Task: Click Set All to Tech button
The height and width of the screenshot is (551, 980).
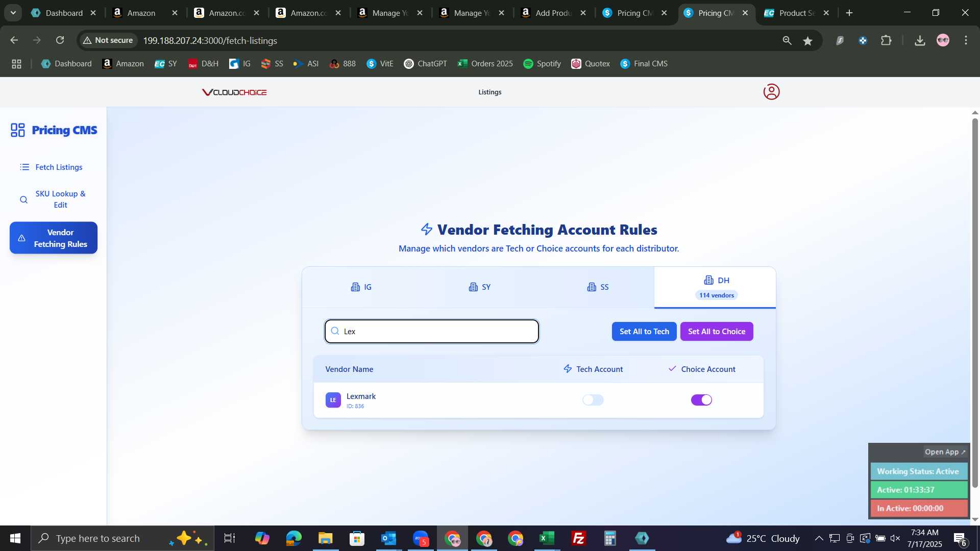Action: pos(644,332)
